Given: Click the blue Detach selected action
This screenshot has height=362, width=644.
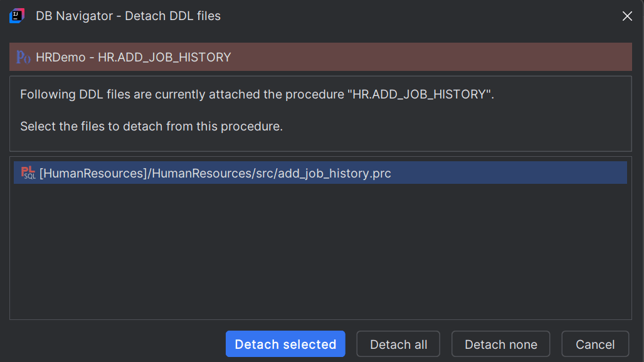Looking at the screenshot, I should [285, 344].
